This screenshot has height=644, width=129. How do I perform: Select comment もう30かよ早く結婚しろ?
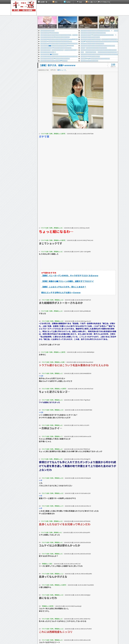(x=49, y=254)
